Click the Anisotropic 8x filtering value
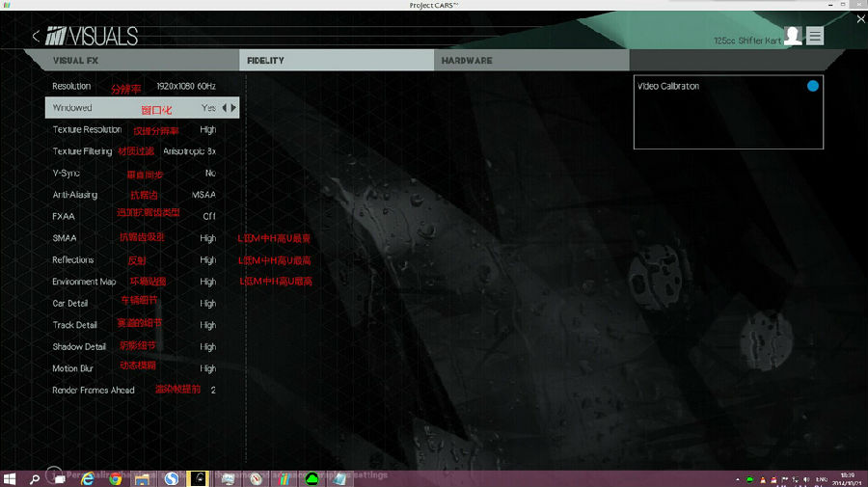This screenshot has width=868, height=487. point(189,151)
